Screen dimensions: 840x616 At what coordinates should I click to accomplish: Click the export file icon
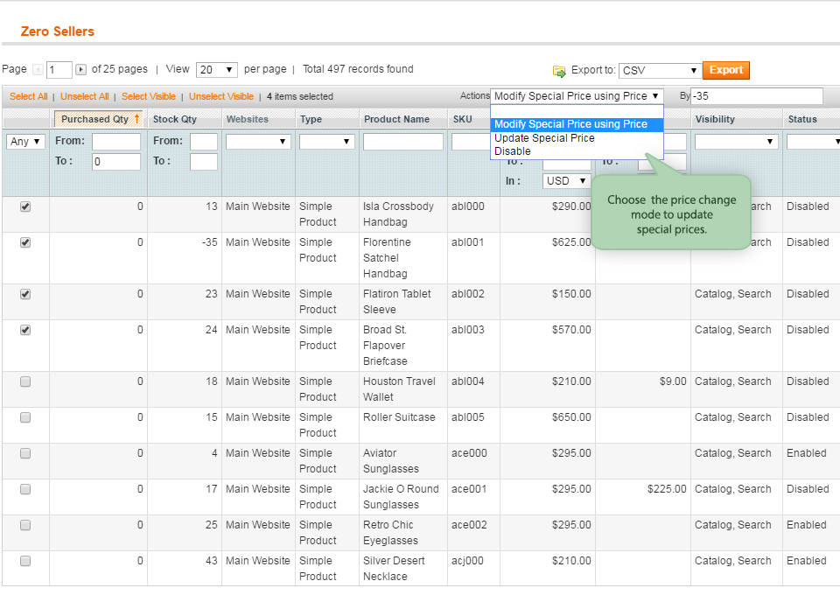pos(559,71)
